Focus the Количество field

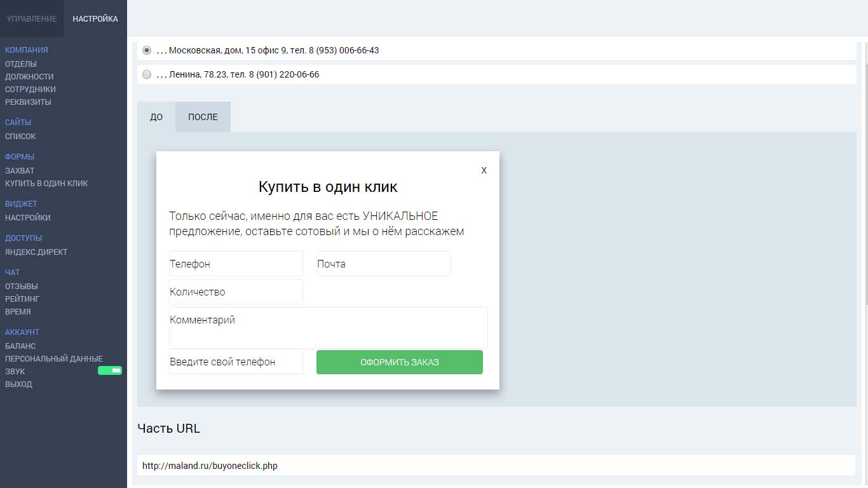tap(236, 292)
